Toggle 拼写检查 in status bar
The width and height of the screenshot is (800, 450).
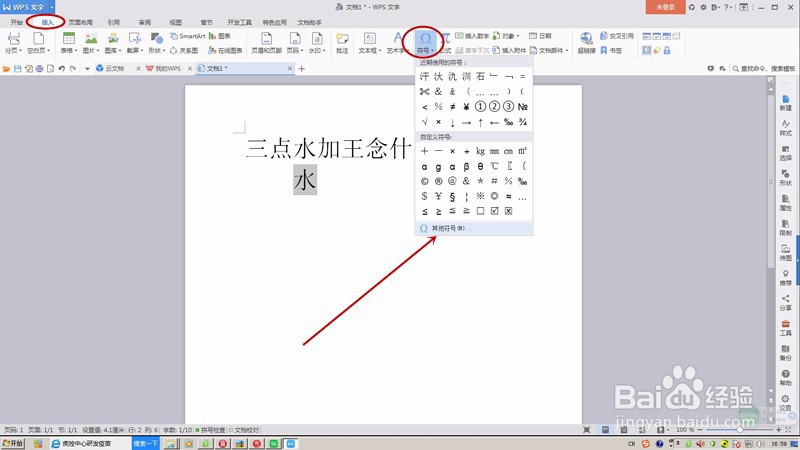tap(210, 430)
